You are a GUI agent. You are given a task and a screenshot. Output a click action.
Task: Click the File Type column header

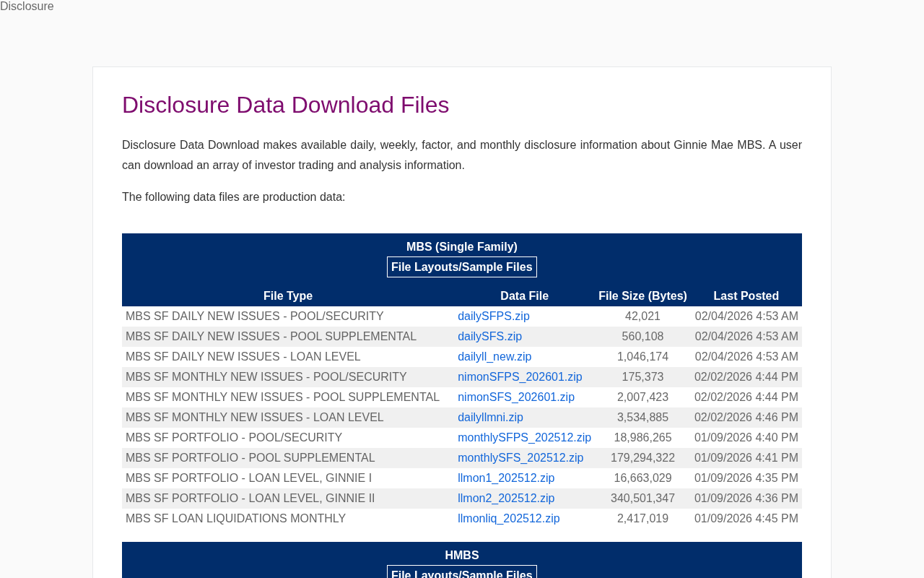click(288, 296)
